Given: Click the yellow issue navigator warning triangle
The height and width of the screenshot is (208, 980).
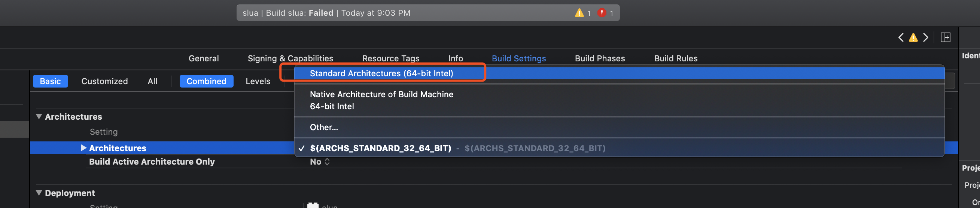Looking at the screenshot, I should (x=913, y=38).
